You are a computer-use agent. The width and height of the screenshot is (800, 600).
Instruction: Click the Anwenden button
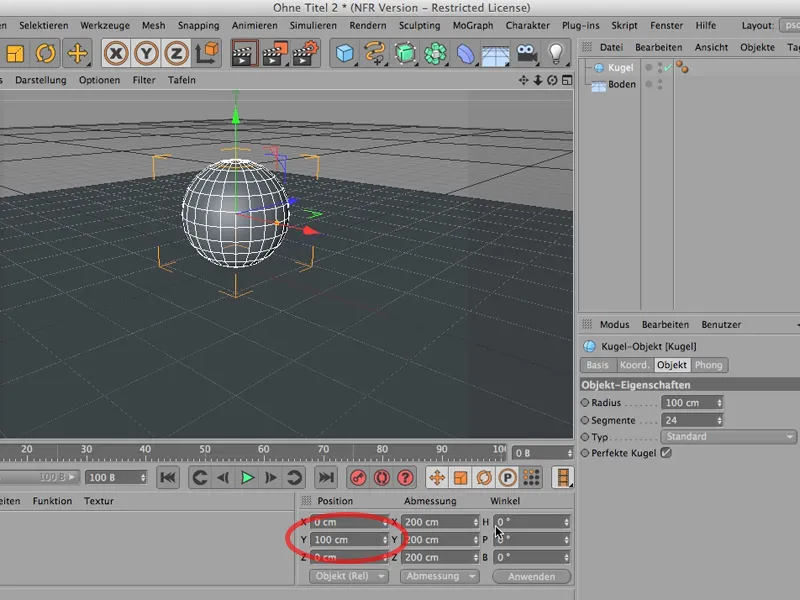(x=531, y=577)
